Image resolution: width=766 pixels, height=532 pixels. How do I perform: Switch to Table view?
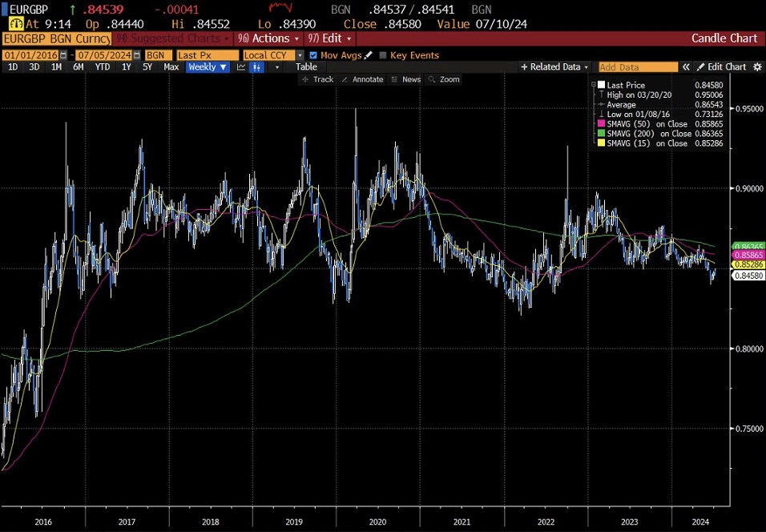[x=306, y=67]
